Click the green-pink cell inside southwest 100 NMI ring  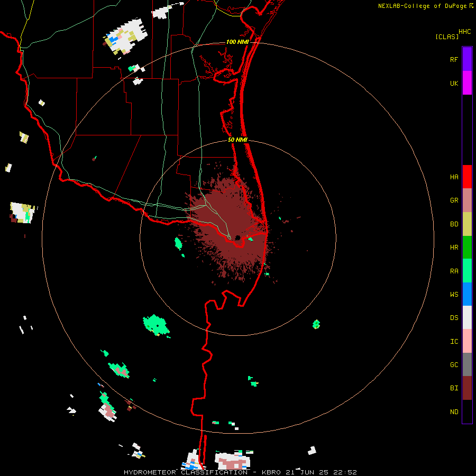pos(119,370)
